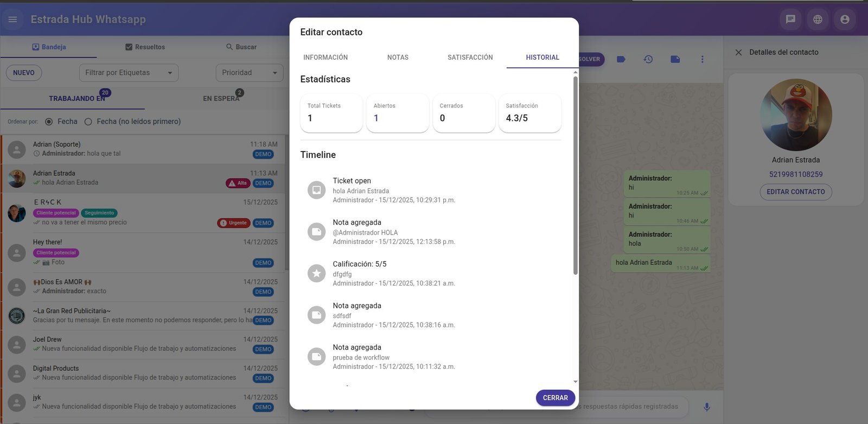Select the Trabajando En tab

[x=73, y=98]
